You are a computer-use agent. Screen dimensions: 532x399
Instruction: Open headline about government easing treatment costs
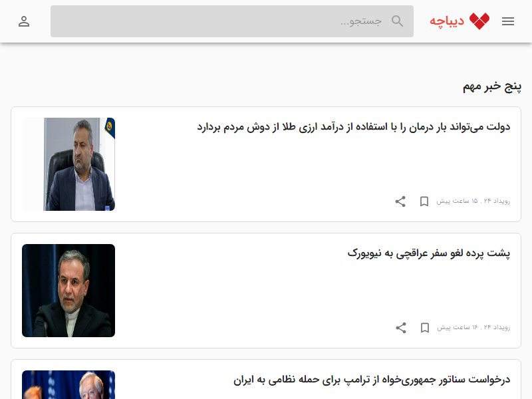[354, 127]
